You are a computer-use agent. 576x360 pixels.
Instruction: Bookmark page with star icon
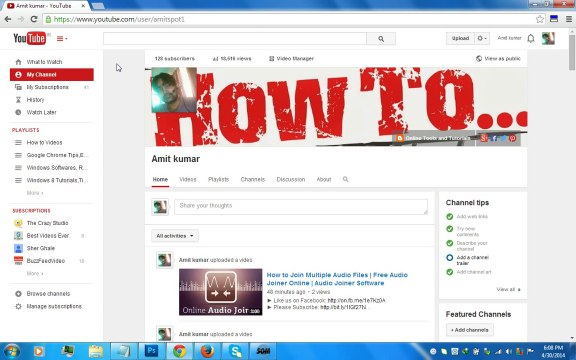539,19
